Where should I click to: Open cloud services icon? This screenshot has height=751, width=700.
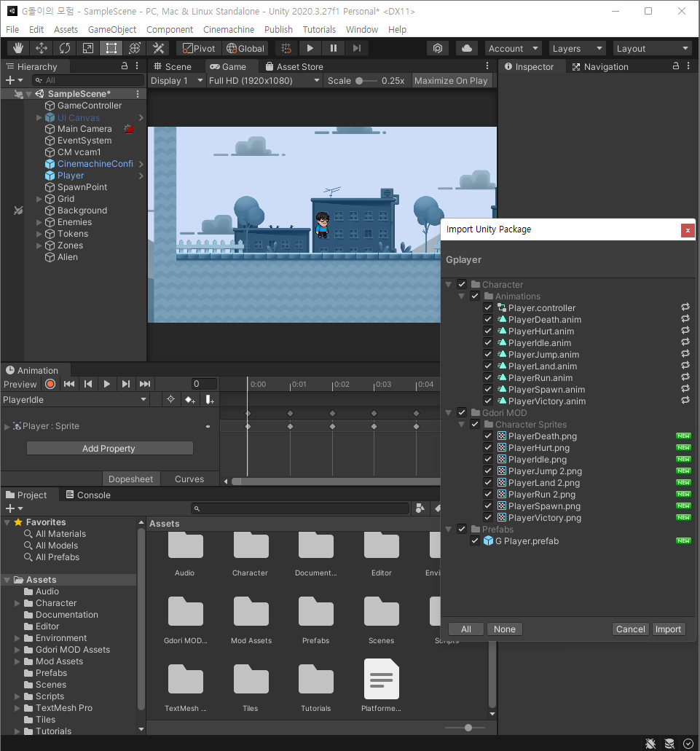[x=467, y=48]
